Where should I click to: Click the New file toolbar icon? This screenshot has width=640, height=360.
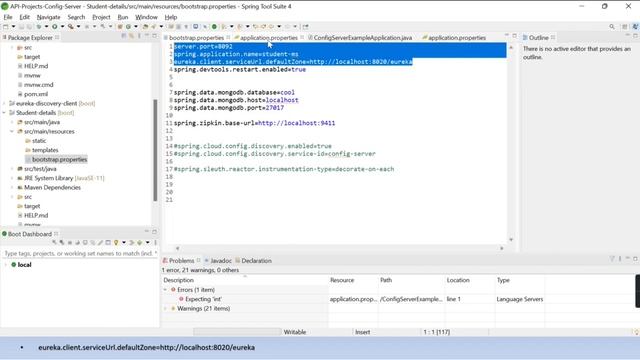click(6, 27)
